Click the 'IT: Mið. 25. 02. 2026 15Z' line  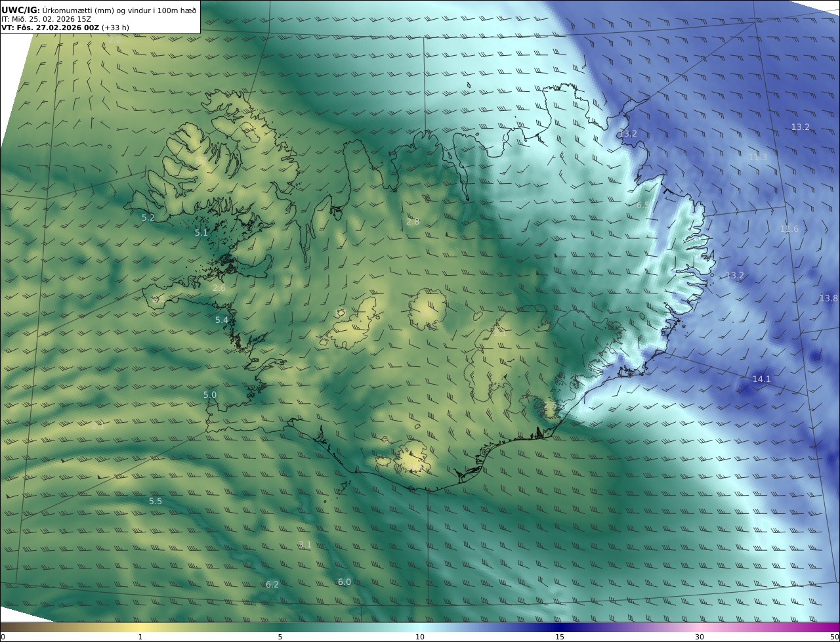(46, 19)
